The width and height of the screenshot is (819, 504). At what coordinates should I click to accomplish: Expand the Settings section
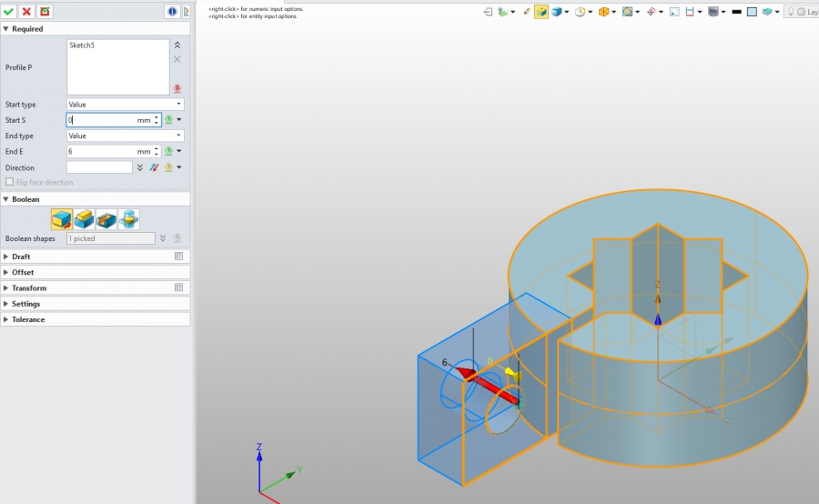(5, 304)
